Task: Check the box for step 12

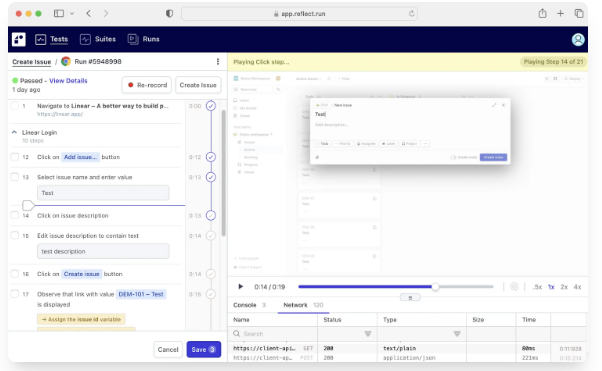Action: [15, 157]
